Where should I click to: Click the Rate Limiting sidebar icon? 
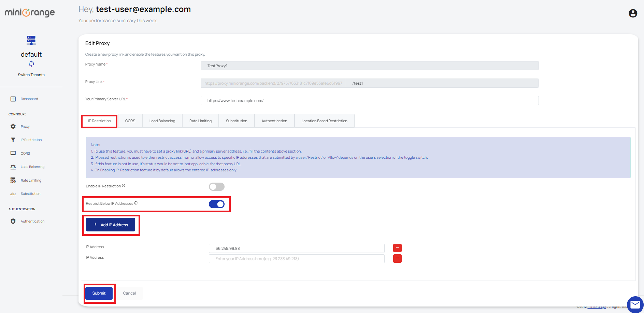pyautogui.click(x=13, y=180)
